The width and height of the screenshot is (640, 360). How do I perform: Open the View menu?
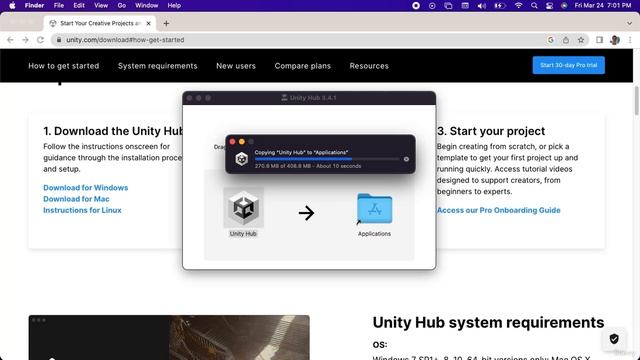pyautogui.click(x=101, y=5)
